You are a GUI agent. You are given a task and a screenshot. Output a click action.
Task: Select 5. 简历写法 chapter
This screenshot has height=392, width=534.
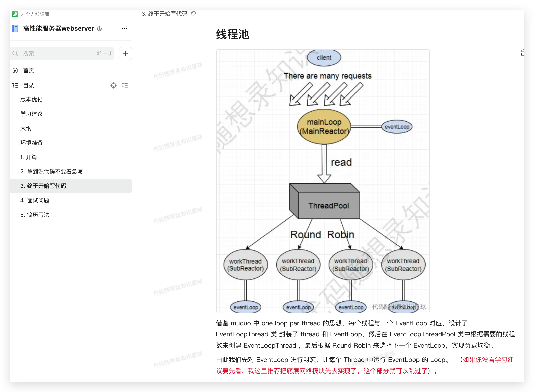coord(35,215)
